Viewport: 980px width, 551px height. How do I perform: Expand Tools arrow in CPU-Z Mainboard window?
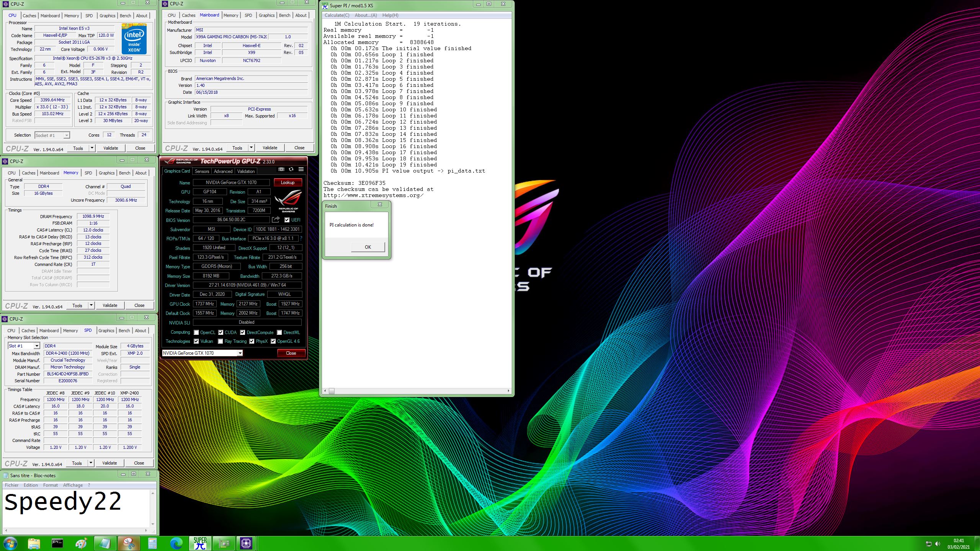click(251, 148)
